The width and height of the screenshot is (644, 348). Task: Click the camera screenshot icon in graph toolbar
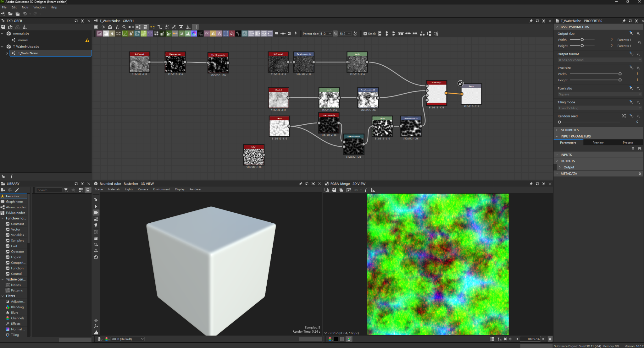110,27
